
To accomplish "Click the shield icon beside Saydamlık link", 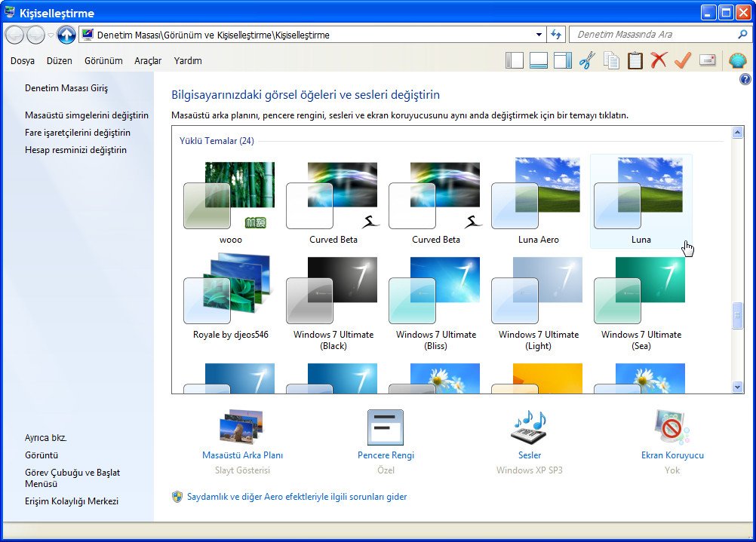I will tap(177, 497).
